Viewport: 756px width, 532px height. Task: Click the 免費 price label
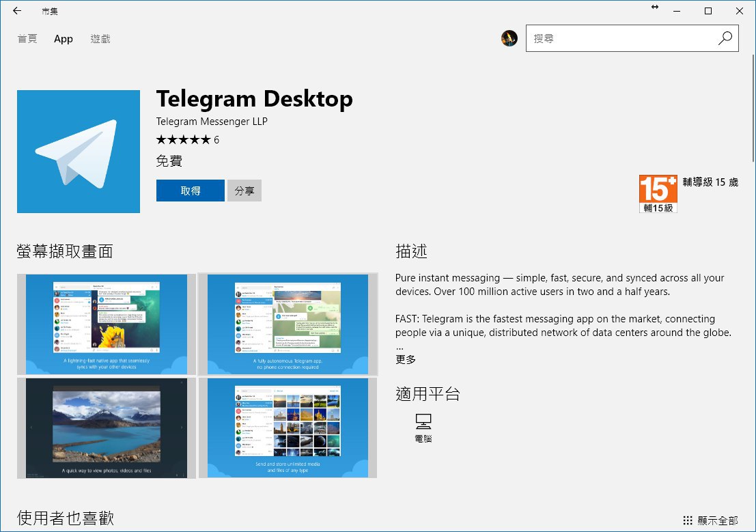click(169, 161)
